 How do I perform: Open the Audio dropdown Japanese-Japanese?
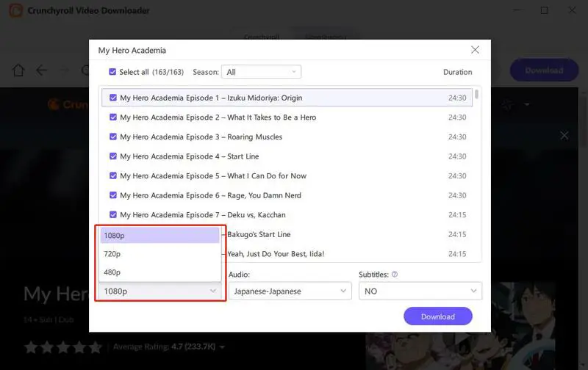point(290,291)
